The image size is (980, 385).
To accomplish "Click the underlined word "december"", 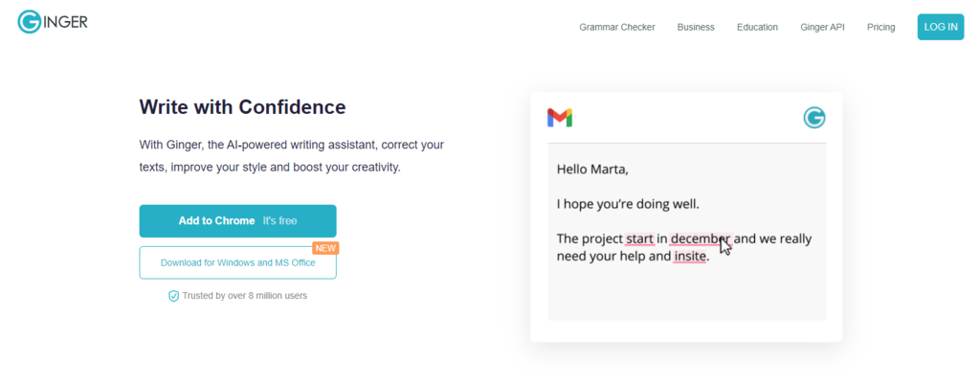I will 699,238.
